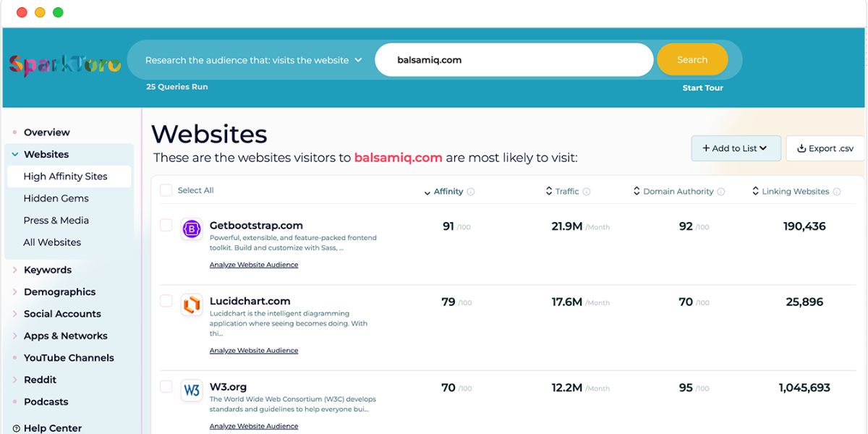Expand the Social Accounts sidebar section

pyautogui.click(x=15, y=314)
